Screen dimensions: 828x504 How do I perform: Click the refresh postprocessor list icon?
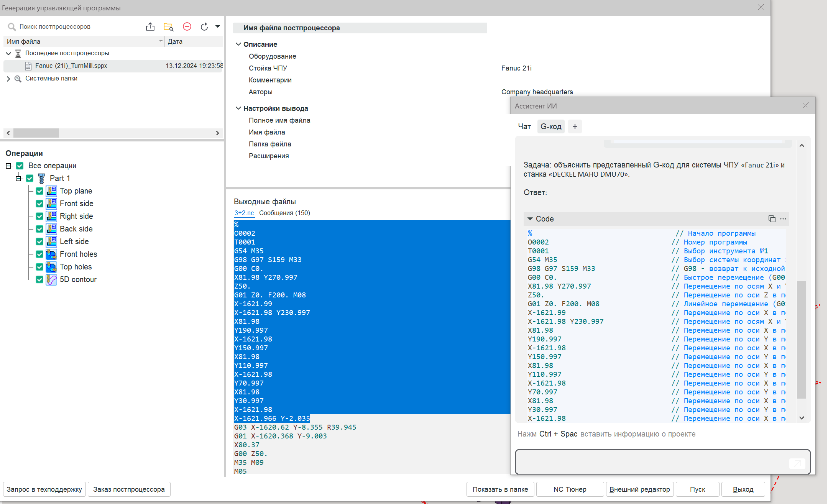pyautogui.click(x=204, y=27)
